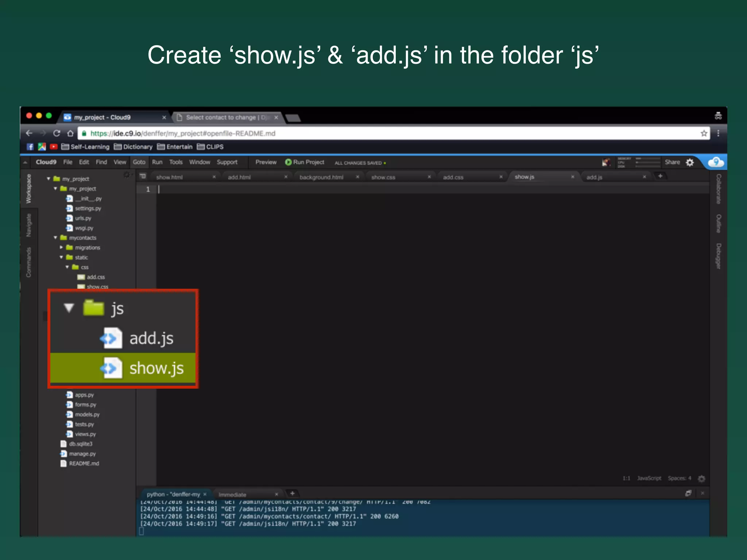
Task: Collapse the static folder in the tree
Action: tap(61, 257)
